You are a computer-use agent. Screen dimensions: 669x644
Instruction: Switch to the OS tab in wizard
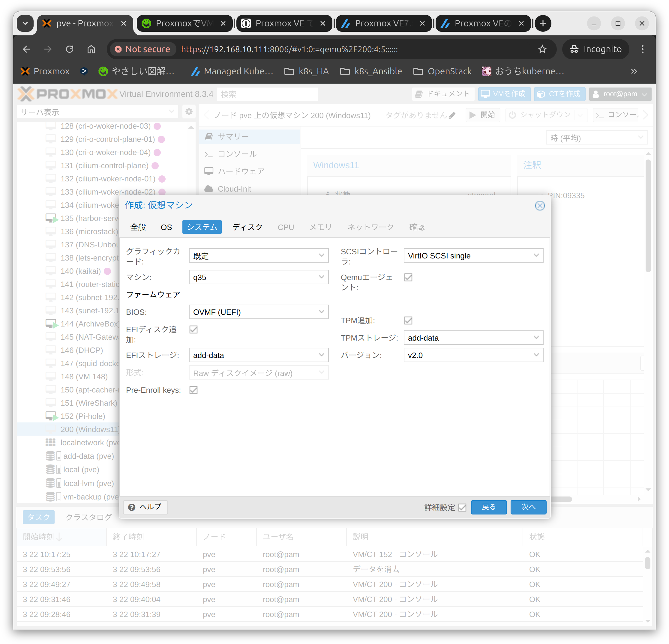coord(166,227)
